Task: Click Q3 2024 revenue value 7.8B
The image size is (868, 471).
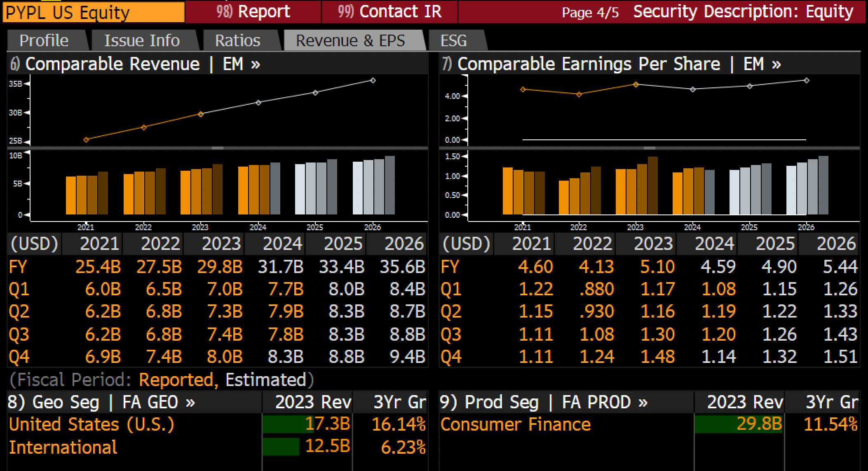Action: [x=286, y=334]
